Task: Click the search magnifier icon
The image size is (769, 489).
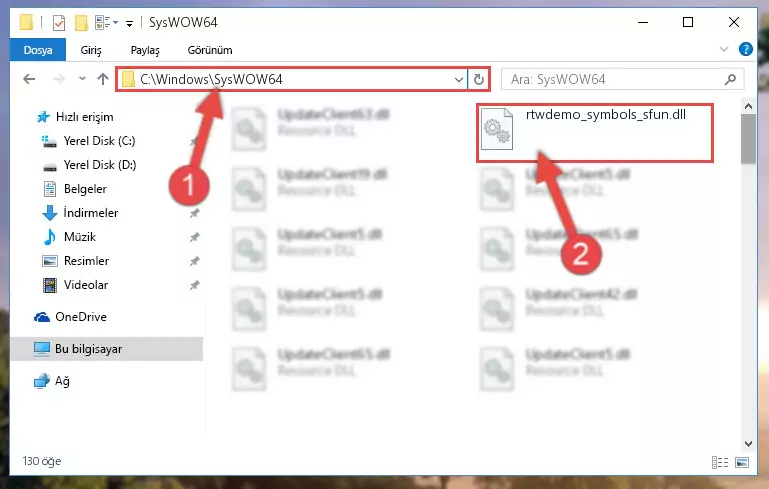Action: point(730,79)
